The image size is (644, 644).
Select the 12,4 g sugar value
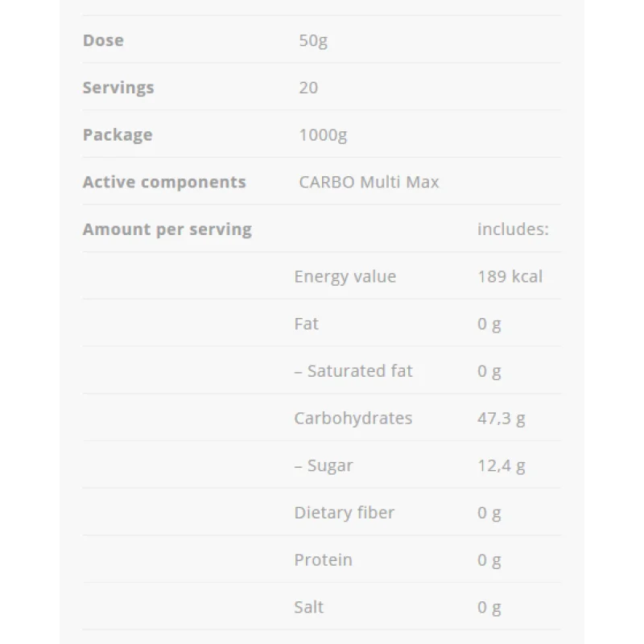[501, 465]
